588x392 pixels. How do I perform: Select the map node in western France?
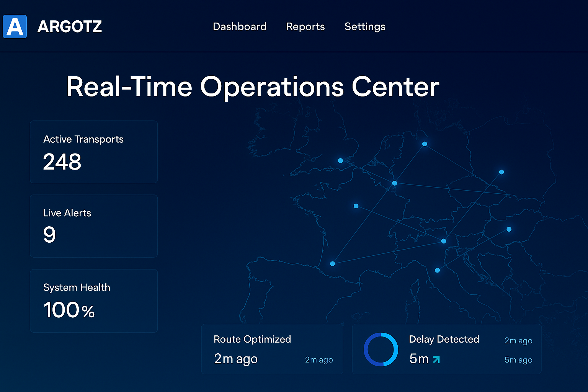(356, 206)
